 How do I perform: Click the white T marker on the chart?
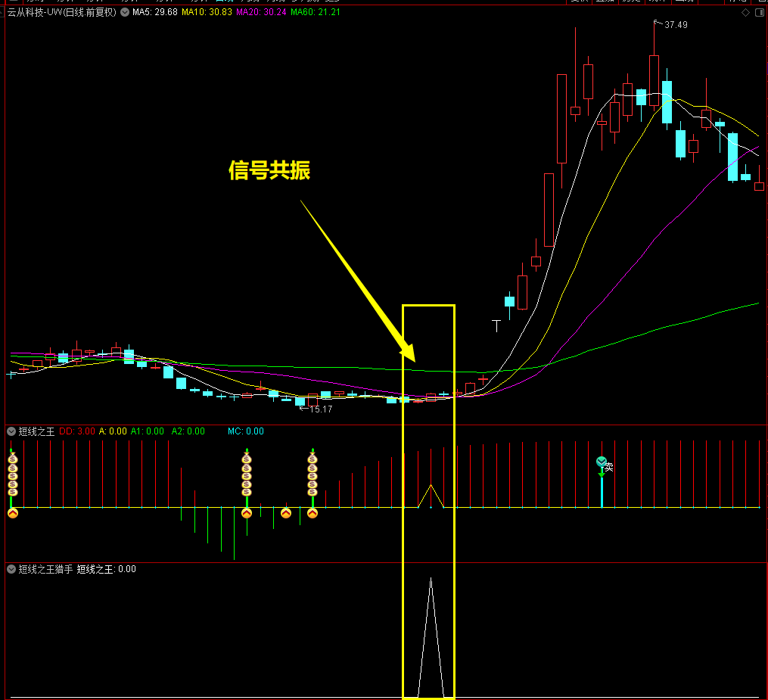point(496,325)
